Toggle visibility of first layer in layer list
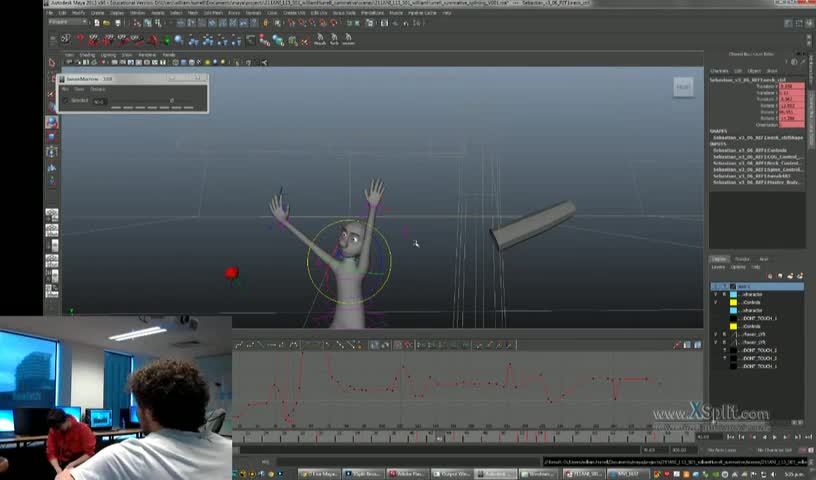This screenshot has width=816, height=480. click(715, 286)
